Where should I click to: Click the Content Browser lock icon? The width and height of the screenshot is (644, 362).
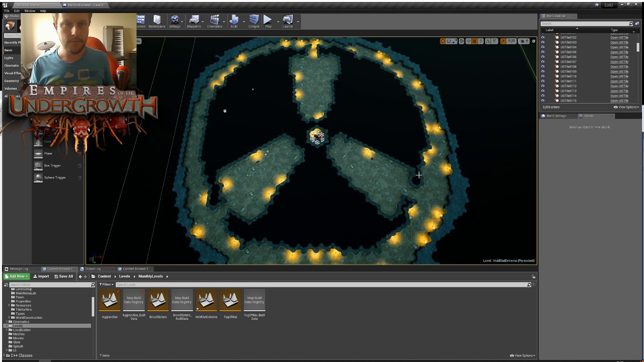pyautogui.click(x=534, y=277)
